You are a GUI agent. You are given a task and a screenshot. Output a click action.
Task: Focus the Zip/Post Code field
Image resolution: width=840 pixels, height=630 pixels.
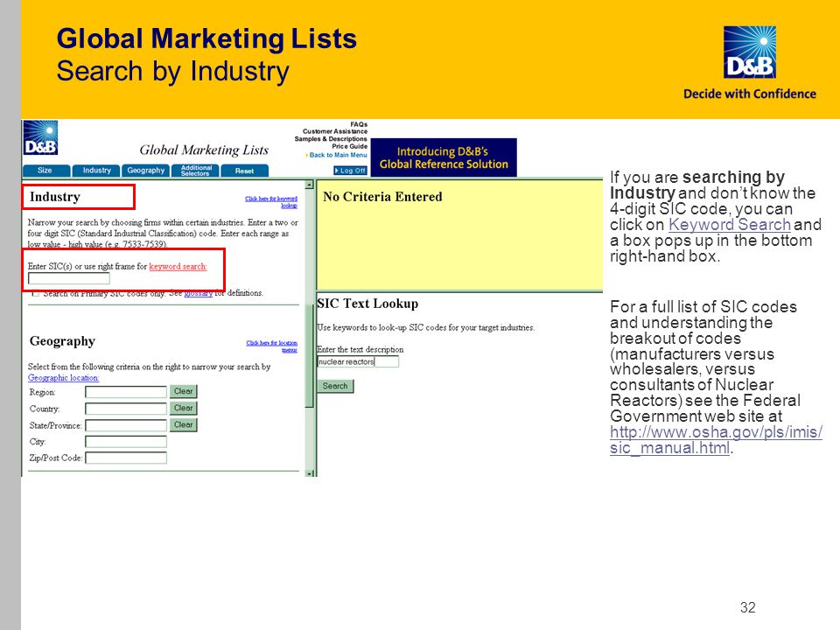click(126, 458)
